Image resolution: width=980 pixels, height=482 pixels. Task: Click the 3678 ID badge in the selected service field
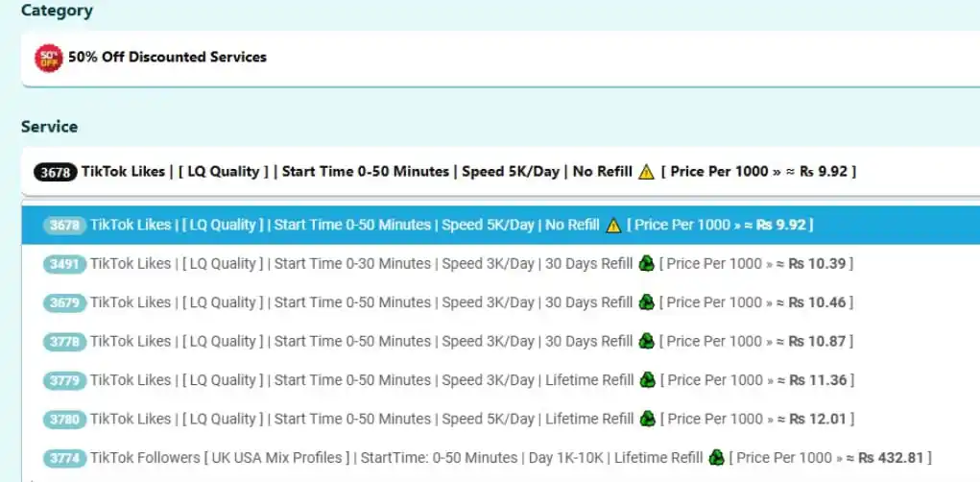(56, 172)
